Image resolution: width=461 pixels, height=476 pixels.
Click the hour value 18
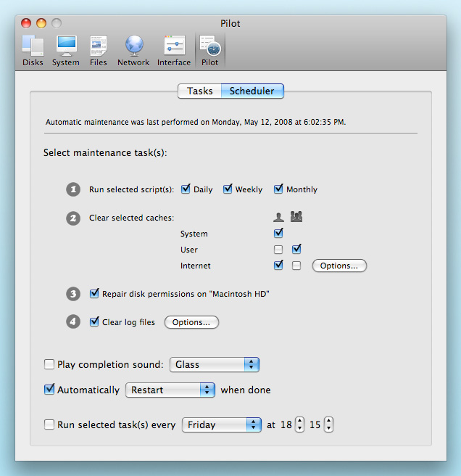pyautogui.click(x=286, y=424)
